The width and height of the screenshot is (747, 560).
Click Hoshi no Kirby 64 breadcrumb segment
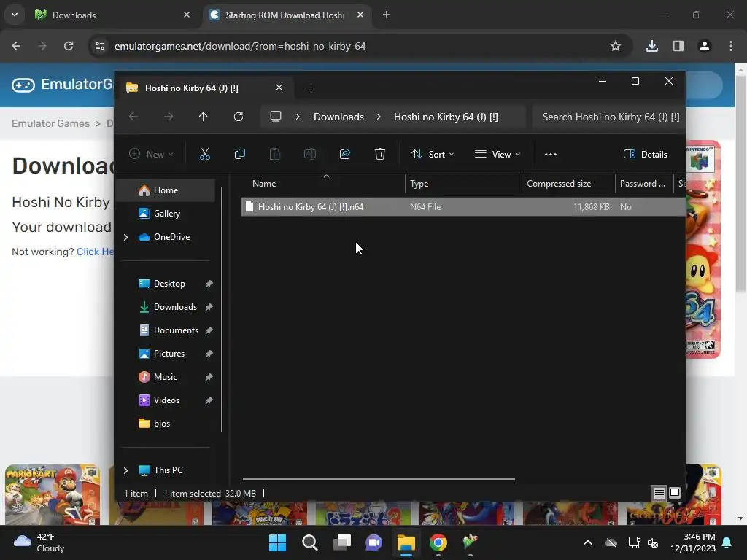click(x=446, y=117)
